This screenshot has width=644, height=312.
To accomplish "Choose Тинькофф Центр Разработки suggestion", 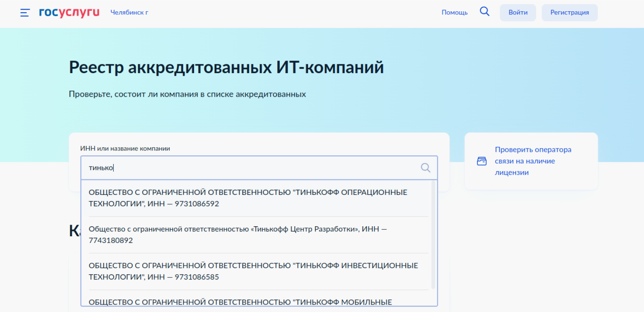I will [238, 235].
